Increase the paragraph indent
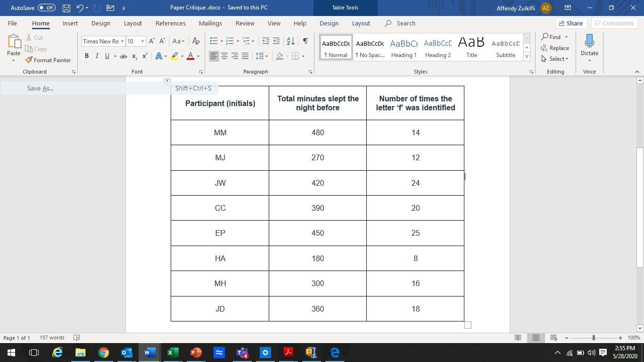644x362 pixels. tap(276, 41)
